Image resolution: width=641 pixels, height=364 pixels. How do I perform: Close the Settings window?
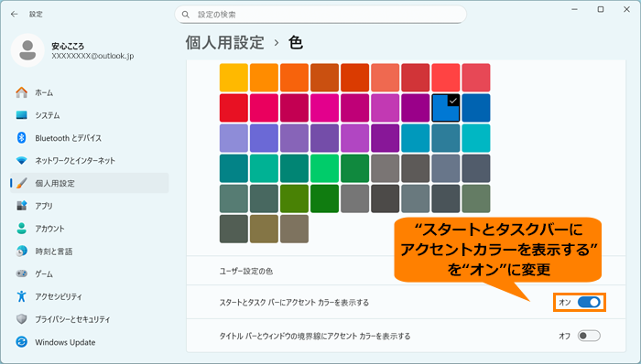coord(626,9)
